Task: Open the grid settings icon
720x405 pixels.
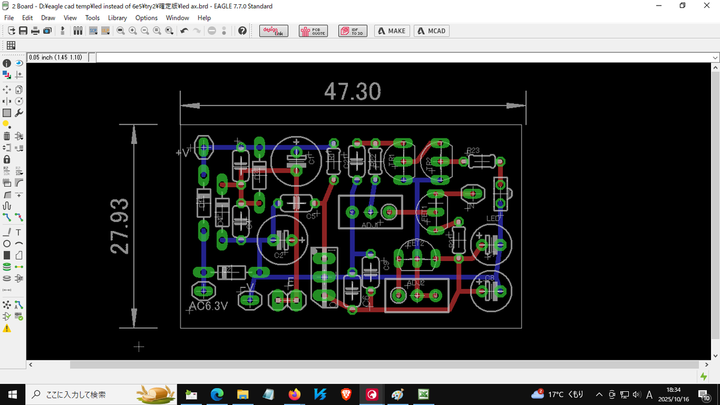Action: [11, 46]
